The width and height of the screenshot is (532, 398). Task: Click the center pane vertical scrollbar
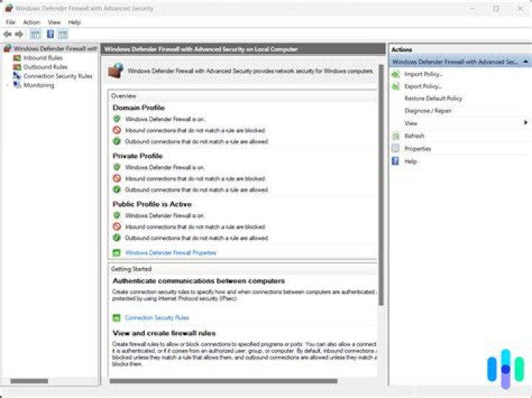point(381,185)
